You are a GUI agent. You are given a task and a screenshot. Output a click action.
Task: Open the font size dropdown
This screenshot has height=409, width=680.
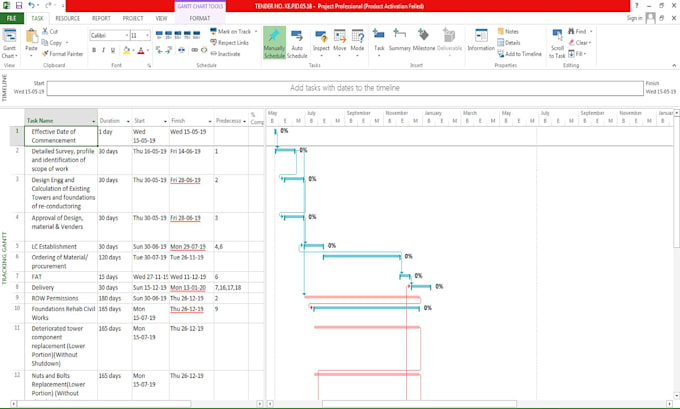pyautogui.click(x=147, y=36)
